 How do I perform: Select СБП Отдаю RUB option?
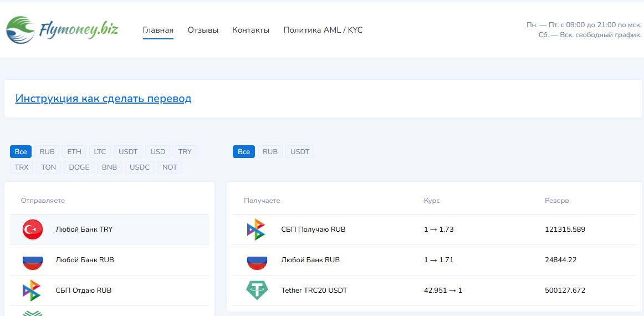click(109, 290)
